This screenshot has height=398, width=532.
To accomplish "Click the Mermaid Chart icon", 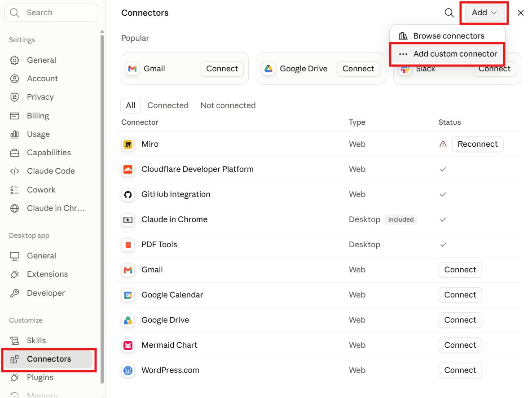I will tap(128, 346).
